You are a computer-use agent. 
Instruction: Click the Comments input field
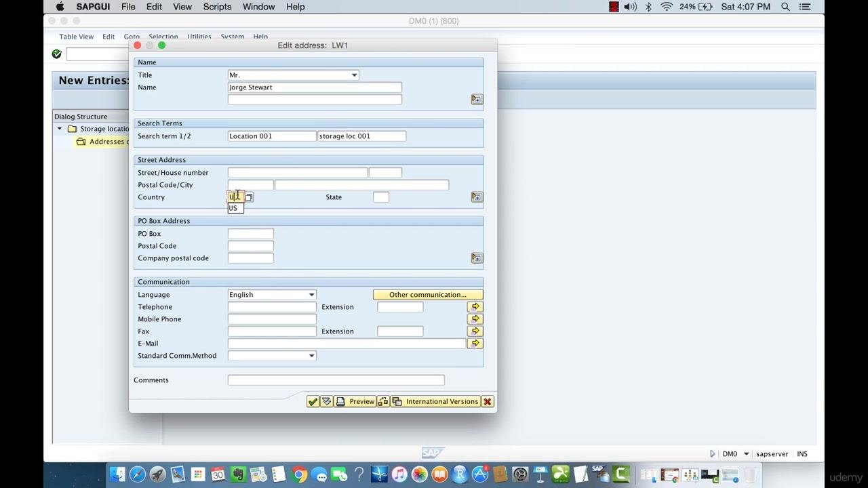point(336,380)
